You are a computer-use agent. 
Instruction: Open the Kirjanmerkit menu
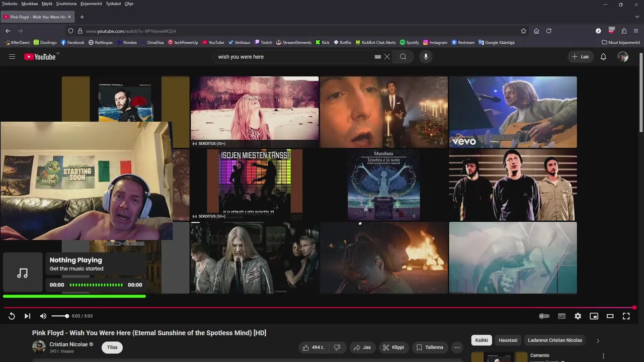[x=91, y=4]
